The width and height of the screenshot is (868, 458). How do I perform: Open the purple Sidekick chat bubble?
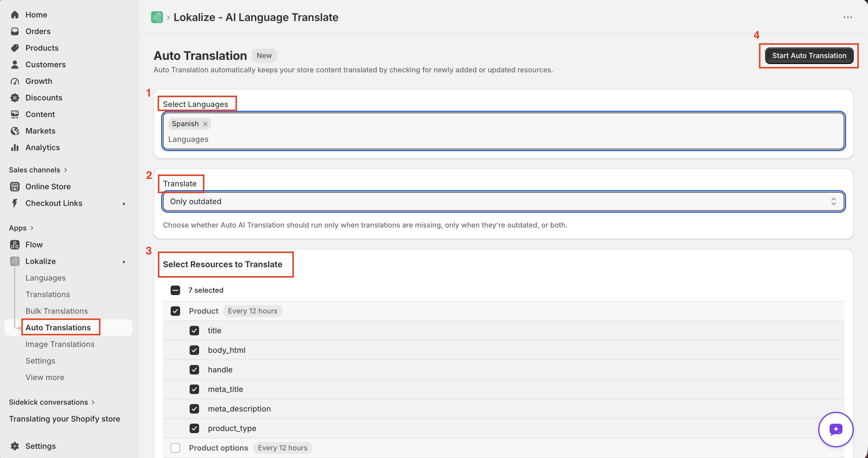tap(836, 429)
